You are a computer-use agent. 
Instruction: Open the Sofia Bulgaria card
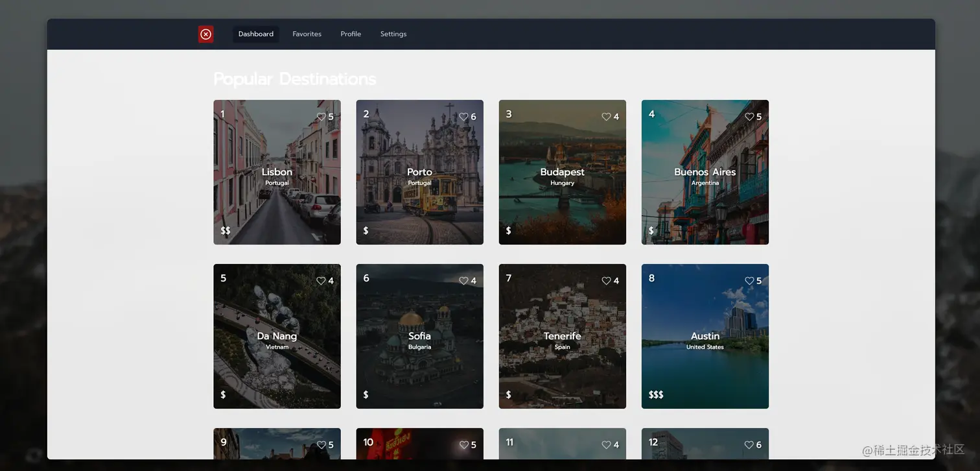click(x=419, y=336)
